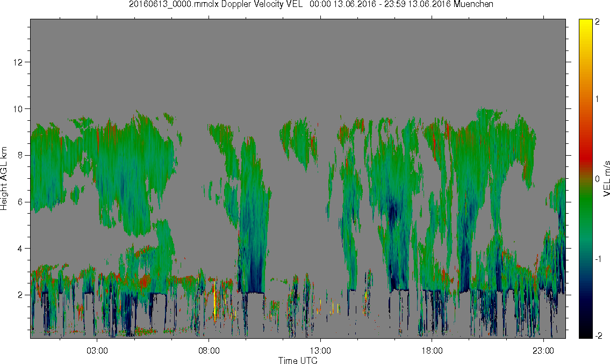Click the yellow top end of the colorbar
Viewport: 610px width, 364px height.
coord(585,25)
